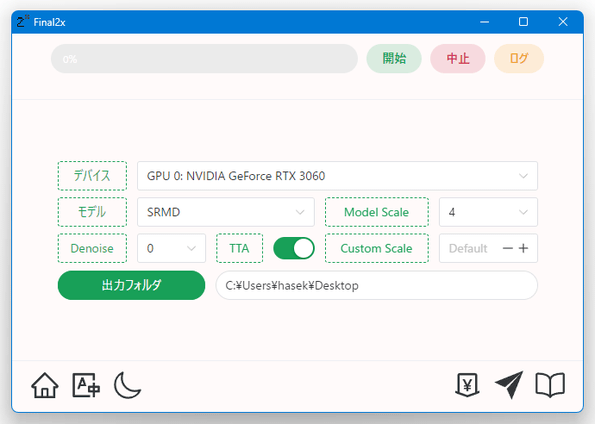Click the 中止 stop button
595x424 pixels.
tap(458, 58)
